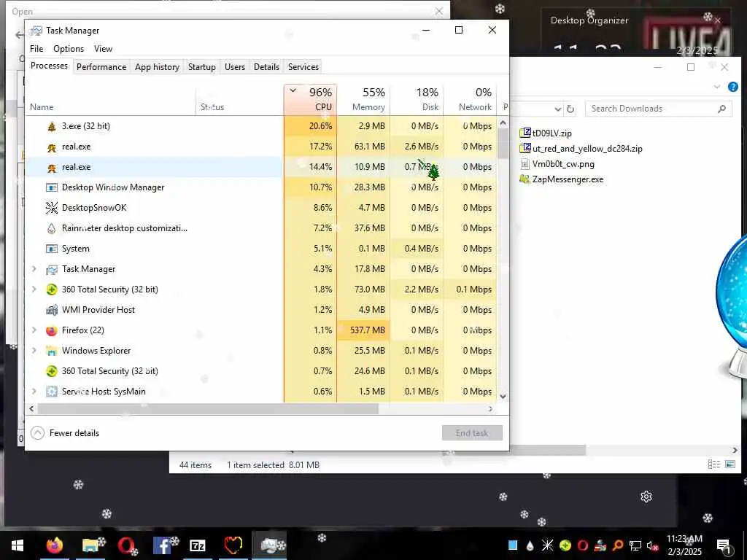Collapse view with Fewer details

click(x=65, y=433)
